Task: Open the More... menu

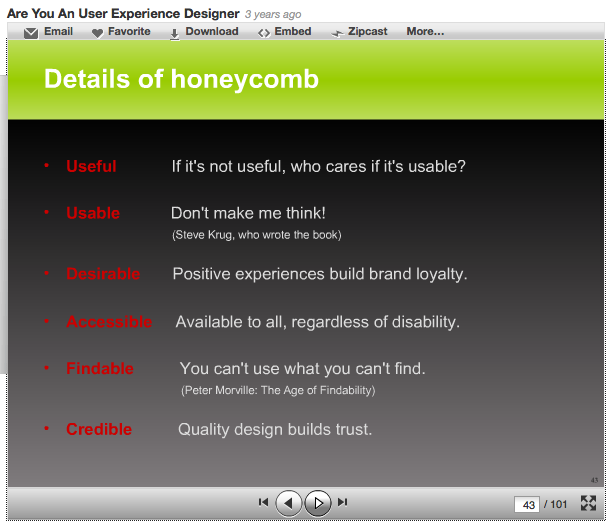Action: point(425,32)
